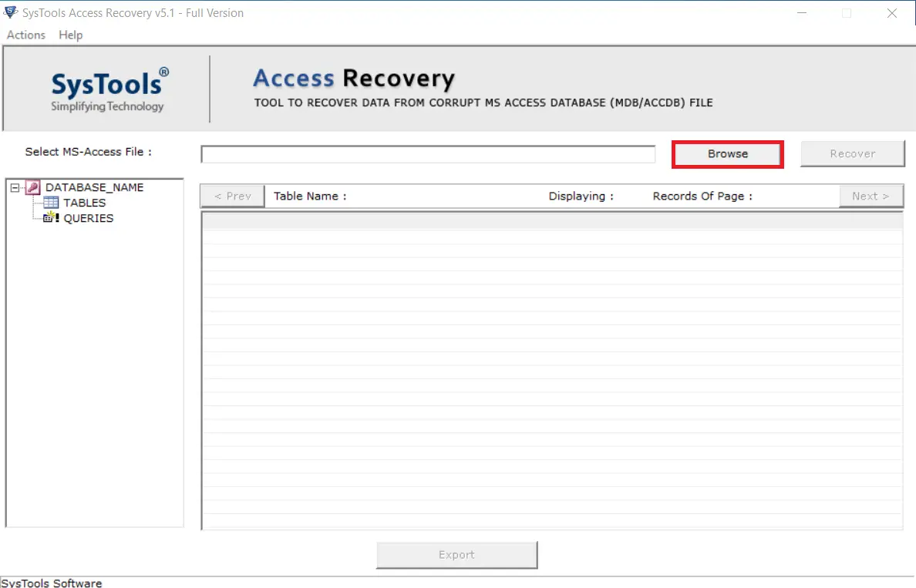This screenshot has width=916, height=588.
Task: Collapse the DATABASE_NAME tree node
Action: pyautogui.click(x=15, y=187)
